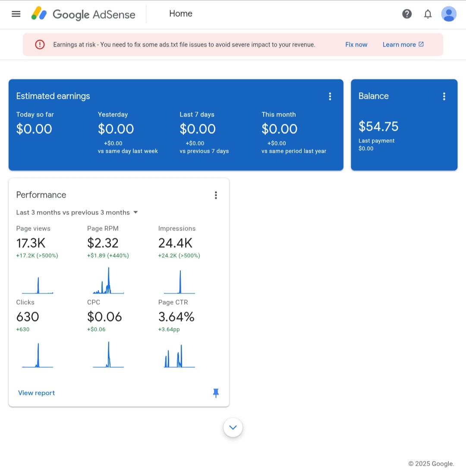Image resolution: width=466 pixels, height=476 pixels.
Task: Click the CPC sparkline chart
Action: [108, 355]
